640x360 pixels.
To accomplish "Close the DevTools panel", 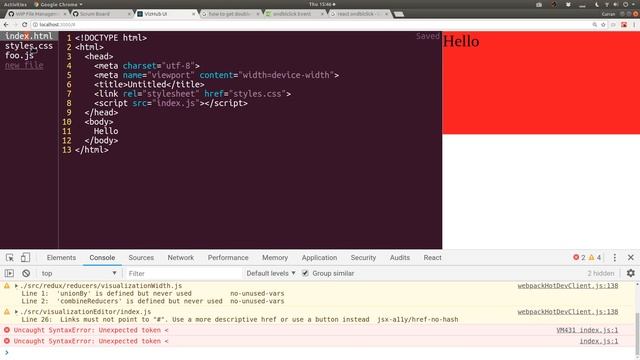I will tap(631, 258).
